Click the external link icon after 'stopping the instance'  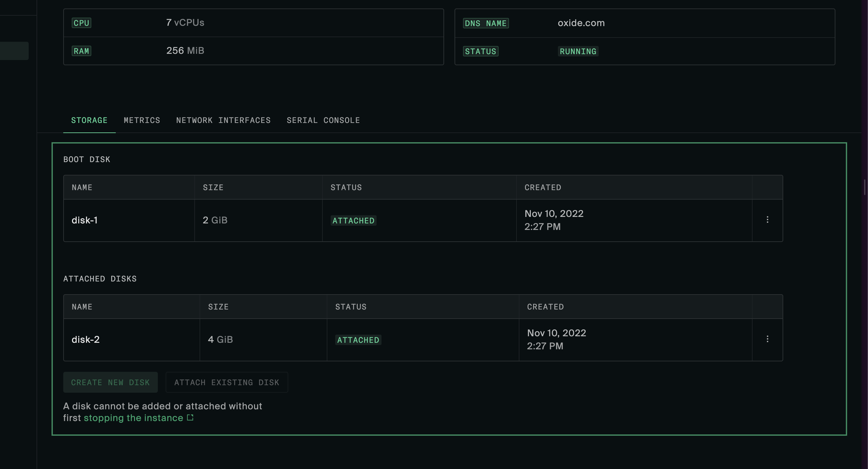pyautogui.click(x=190, y=417)
